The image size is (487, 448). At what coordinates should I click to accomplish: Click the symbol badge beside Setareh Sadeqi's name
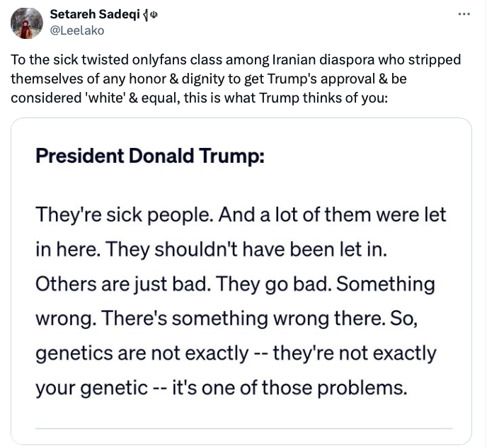tap(151, 14)
